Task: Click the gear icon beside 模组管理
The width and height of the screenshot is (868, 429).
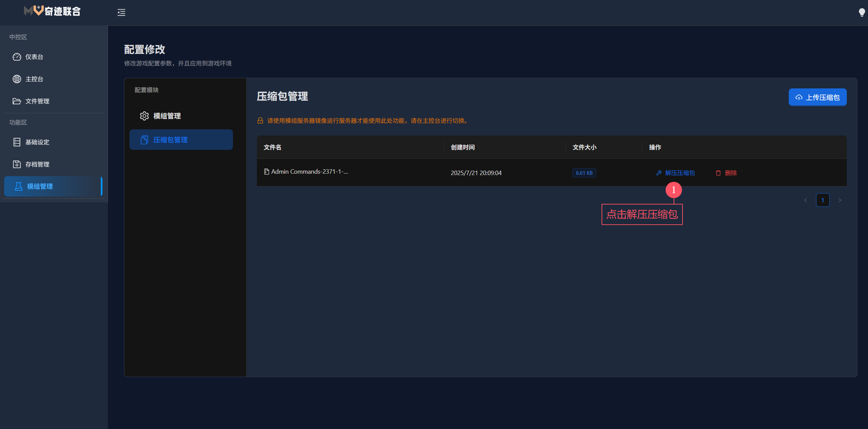Action: 144,116
